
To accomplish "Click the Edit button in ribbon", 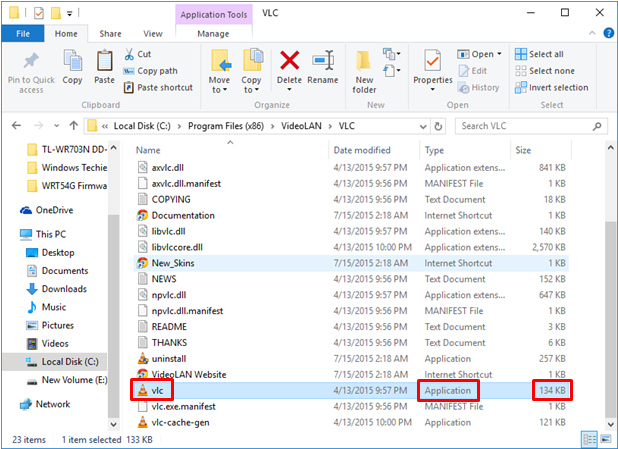I will click(x=473, y=71).
